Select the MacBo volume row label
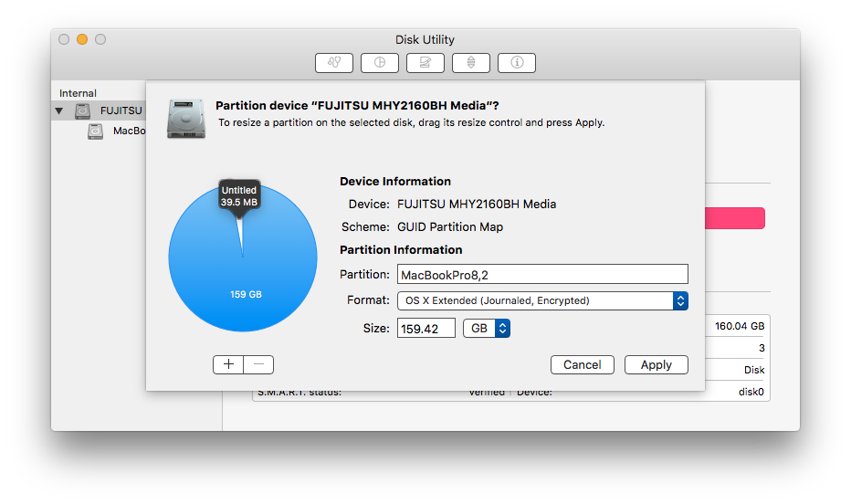Screen dimensions: 851x504 pyautogui.click(x=129, y=131)
